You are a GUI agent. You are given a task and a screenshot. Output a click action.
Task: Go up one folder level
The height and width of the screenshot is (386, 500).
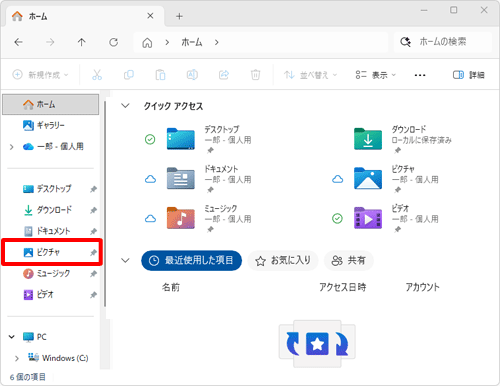tap(82, 42)
